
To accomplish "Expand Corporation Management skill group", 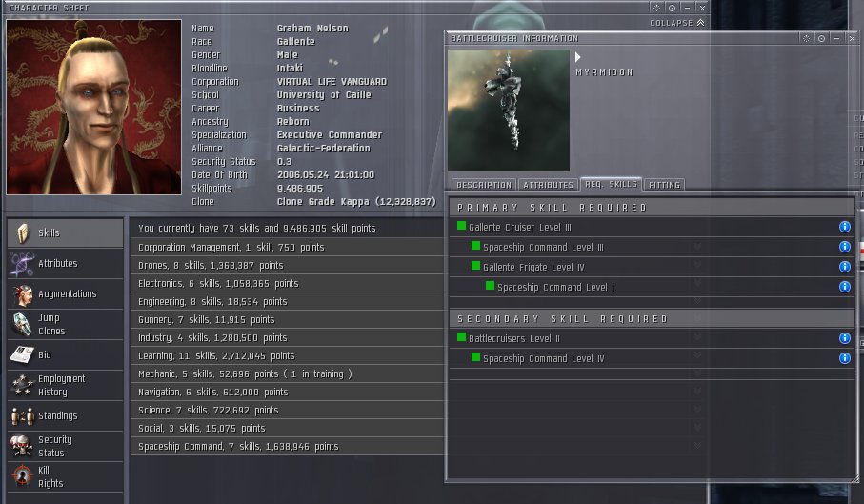I will coord(287,248).
